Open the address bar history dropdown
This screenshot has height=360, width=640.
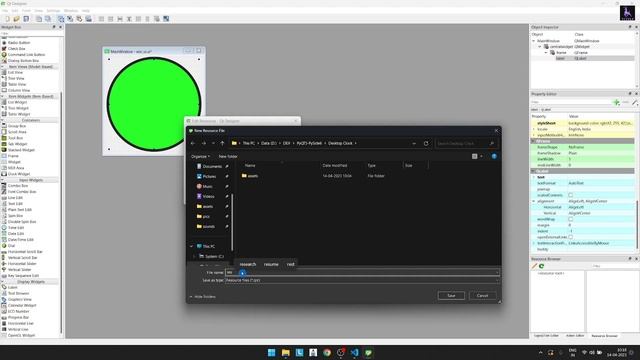pyautogui.click(x=414, y=144)
